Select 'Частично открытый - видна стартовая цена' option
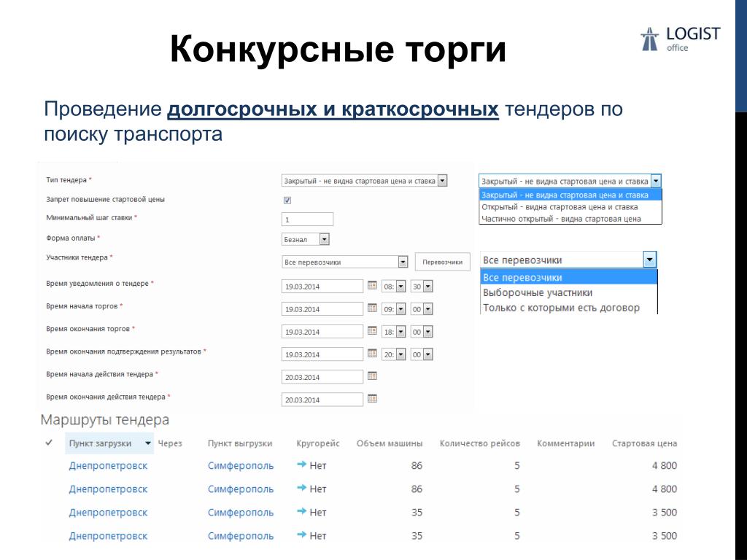 coord(570,219)
